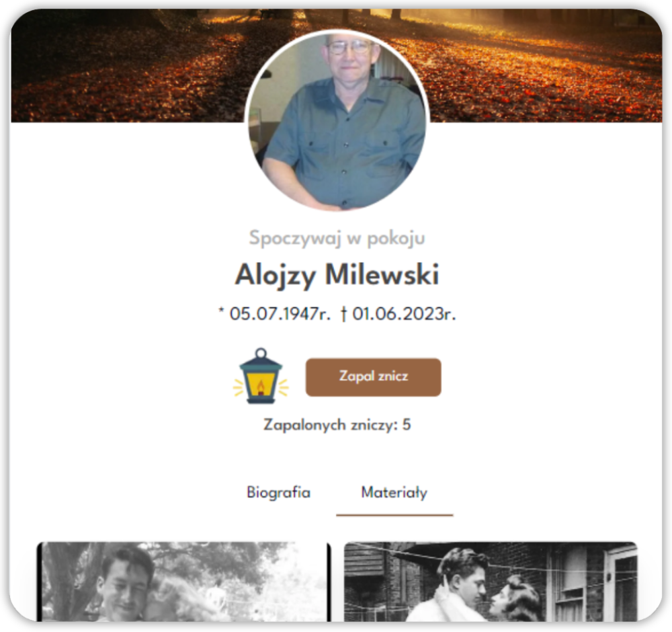Click the asterisk symbol before the birth date

[221, 309]
